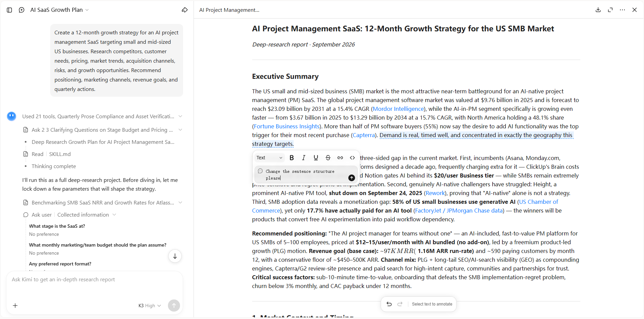Screen dimensions: 644x319
Task: Open the Mordor Intelligence source link
Action: [x=398, y=109]
